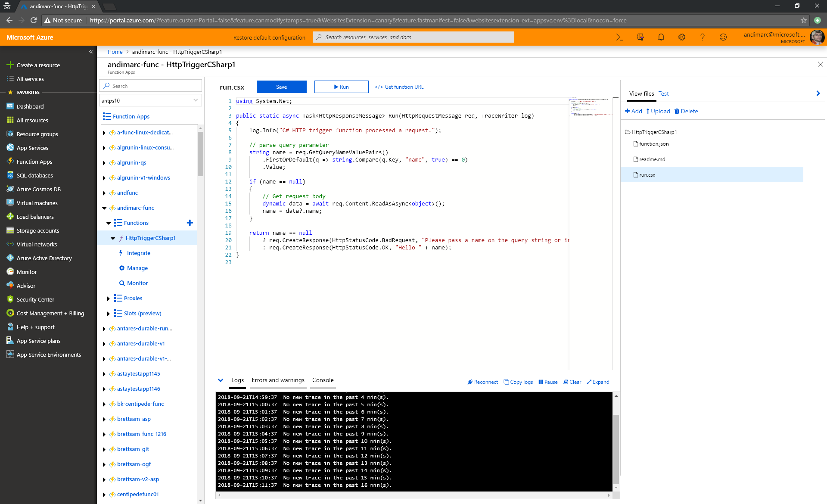Open the directory and subscription filter icon
This screenshot has width=827, height=504.
point(640,37)
